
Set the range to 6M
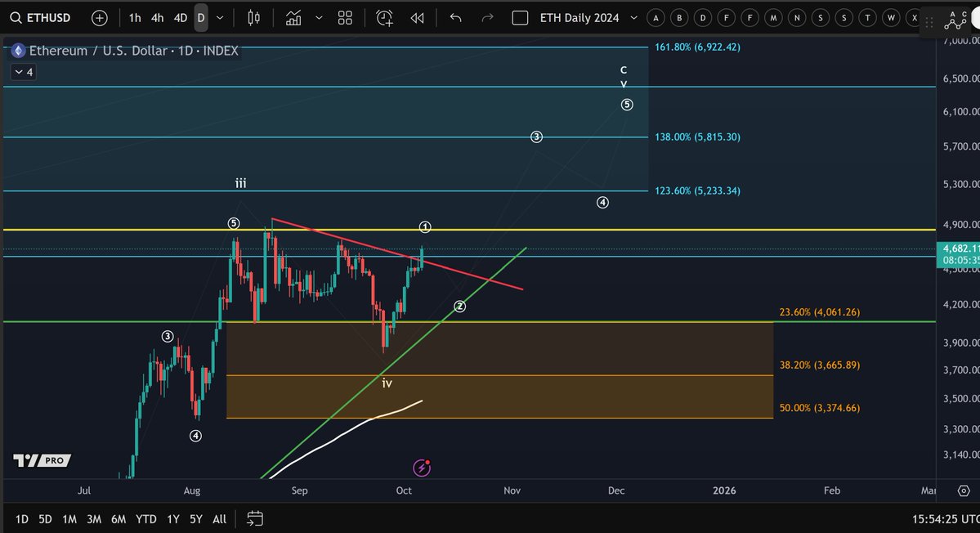119,518
